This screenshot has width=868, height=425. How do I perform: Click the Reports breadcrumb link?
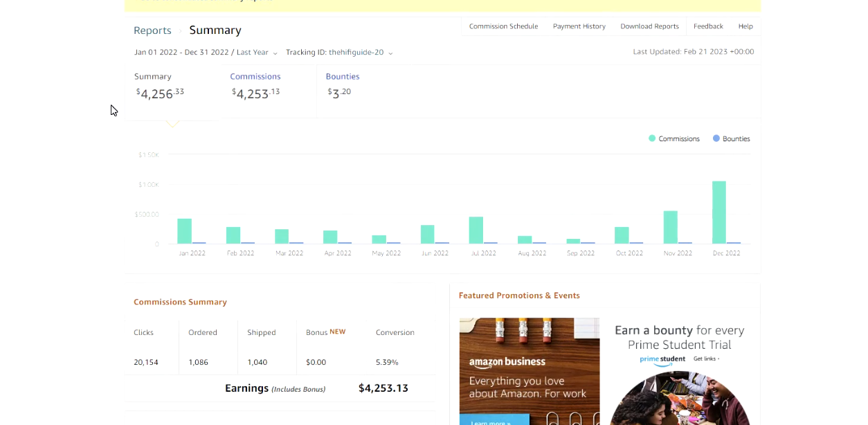pyautogui.click(x=152, y=30)
